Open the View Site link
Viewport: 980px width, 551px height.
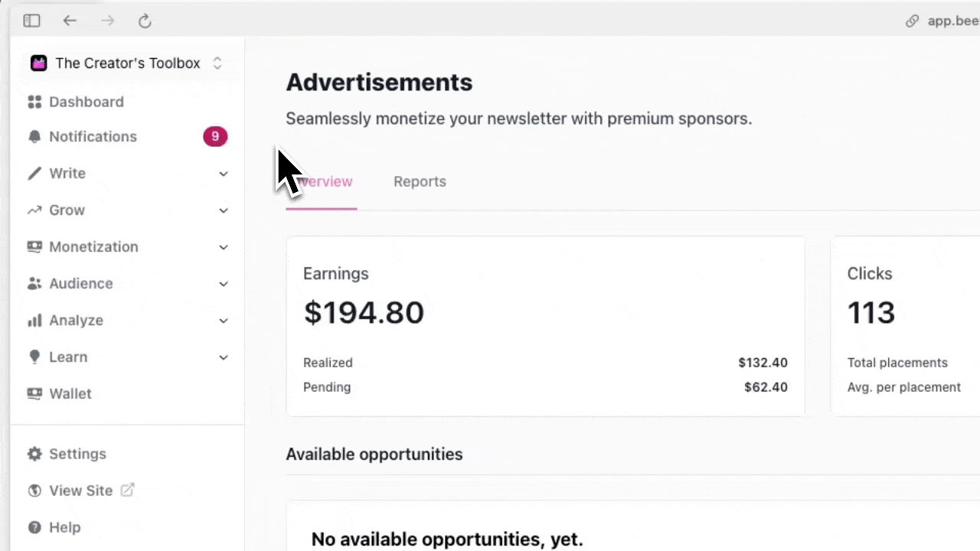[80, 491]
